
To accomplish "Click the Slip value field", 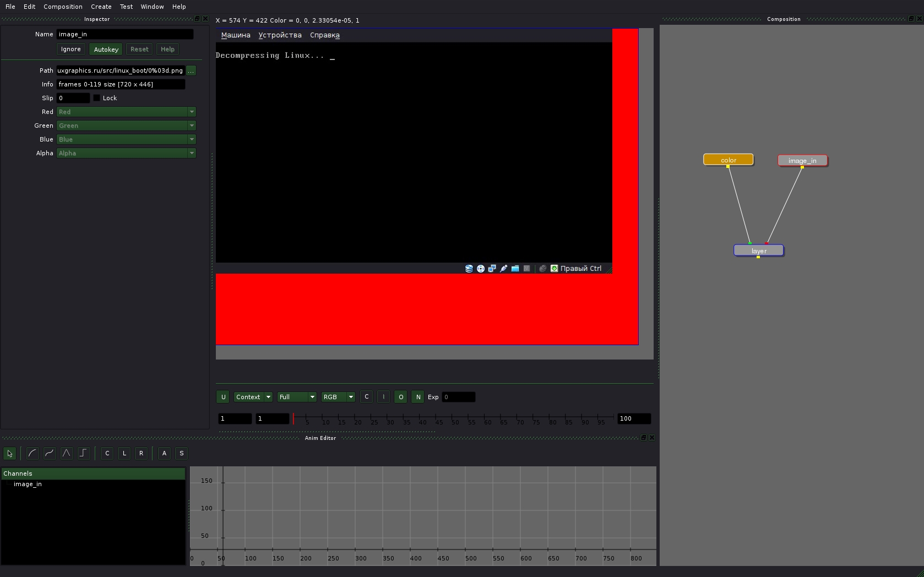I will tap(73, 98).
